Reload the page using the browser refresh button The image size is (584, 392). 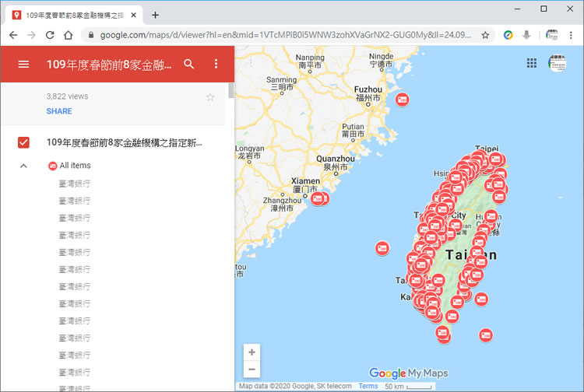pos(50,35)
